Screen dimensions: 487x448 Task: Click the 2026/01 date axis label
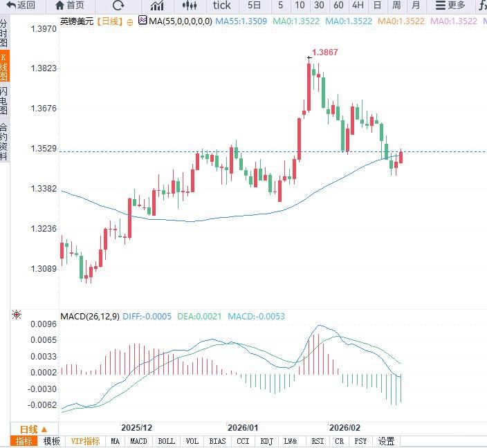243,428
